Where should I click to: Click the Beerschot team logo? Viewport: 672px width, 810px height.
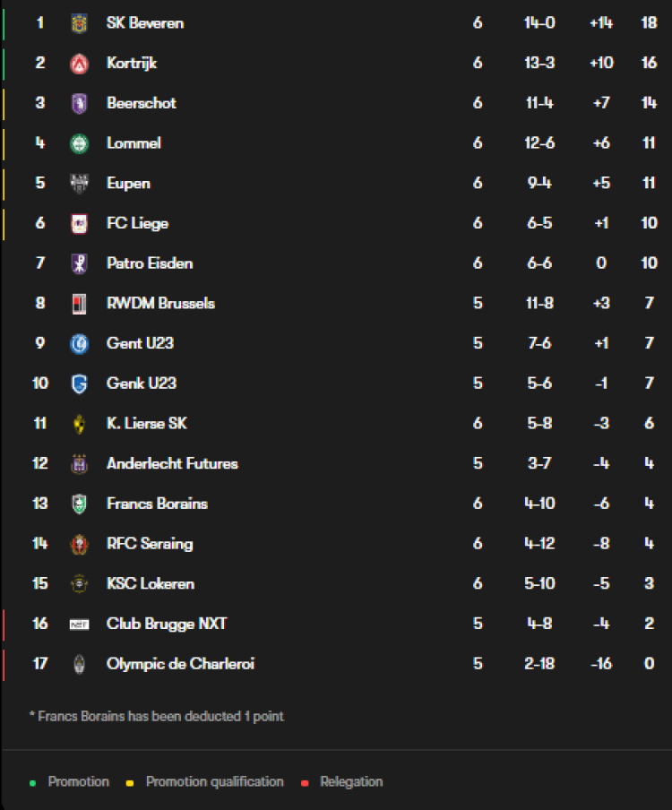point(79,103)
